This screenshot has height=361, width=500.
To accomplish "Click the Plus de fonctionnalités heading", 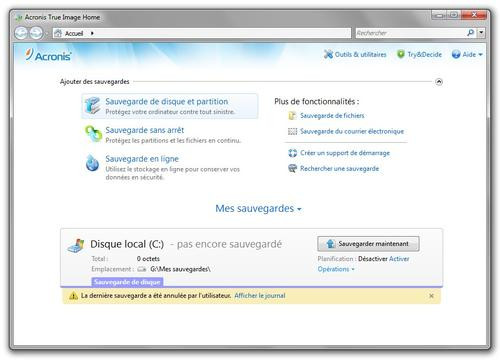I will point(317,102).
